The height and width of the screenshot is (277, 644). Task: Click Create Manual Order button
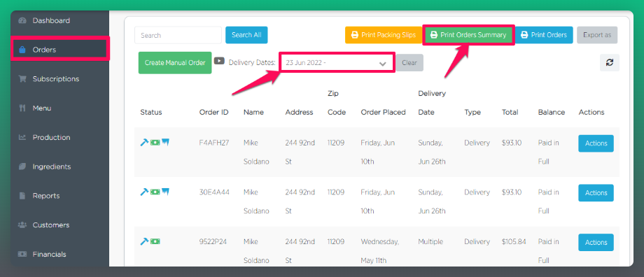[x=175, y=63]
